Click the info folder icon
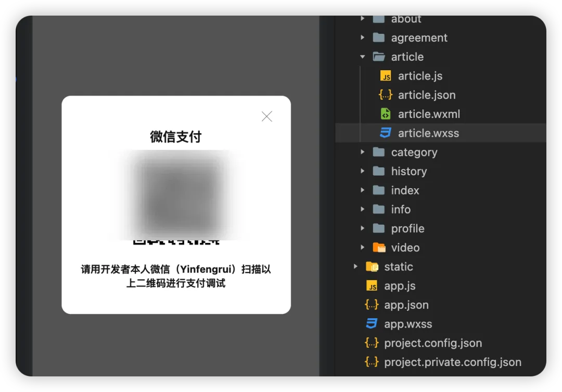 [x=378, y=209]
